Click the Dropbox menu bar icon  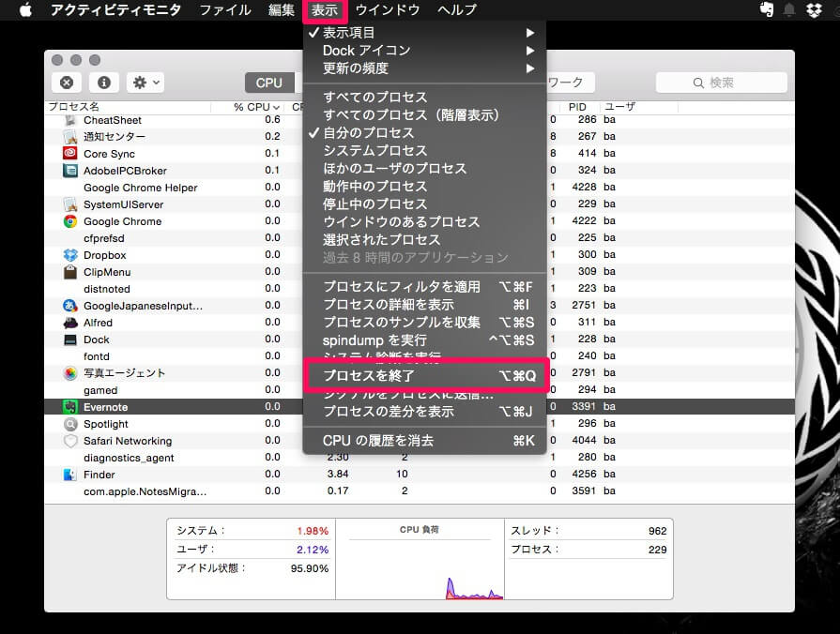tap(814, 9)
